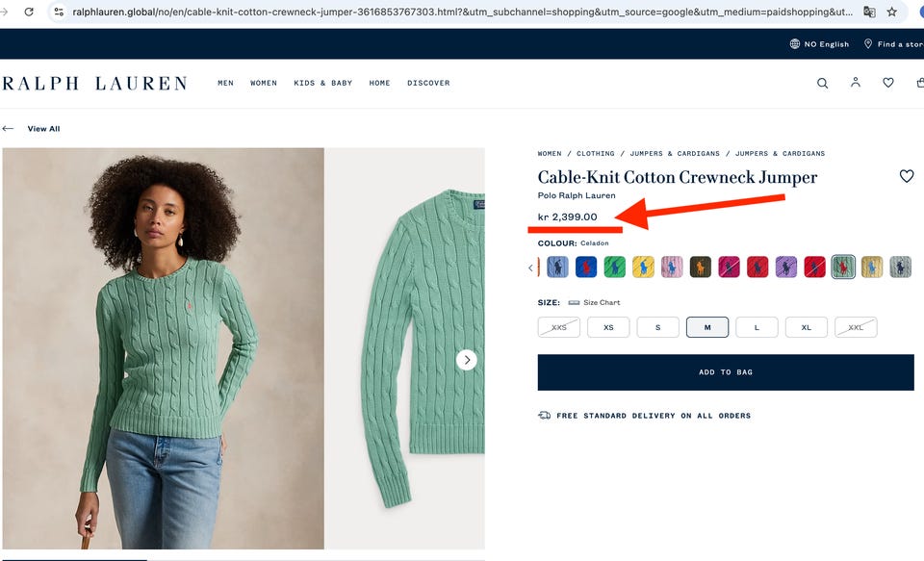Click the address bar URL field
This screenshot has width=924, height=561.
pyautogui.click(x=462, y=12)
